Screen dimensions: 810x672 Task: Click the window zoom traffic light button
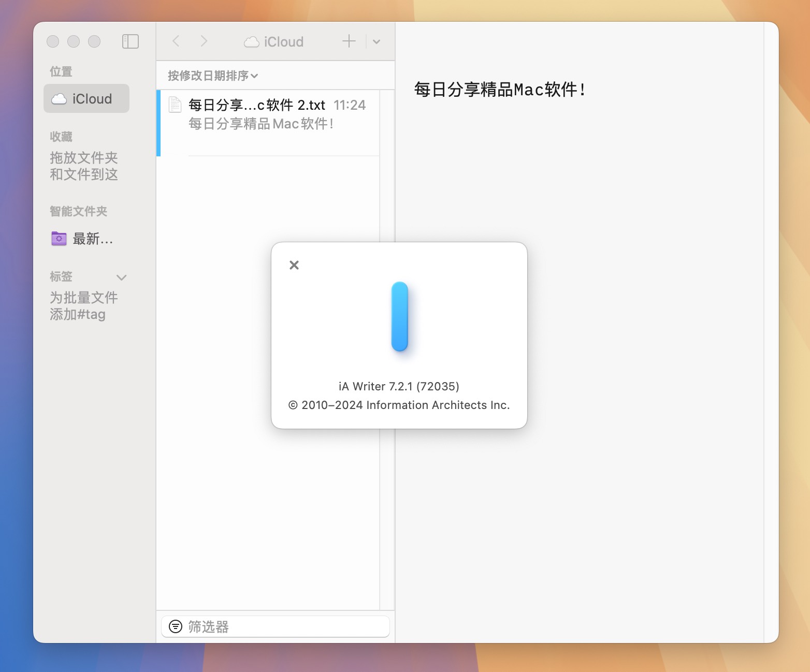click(x=94, y=41)
